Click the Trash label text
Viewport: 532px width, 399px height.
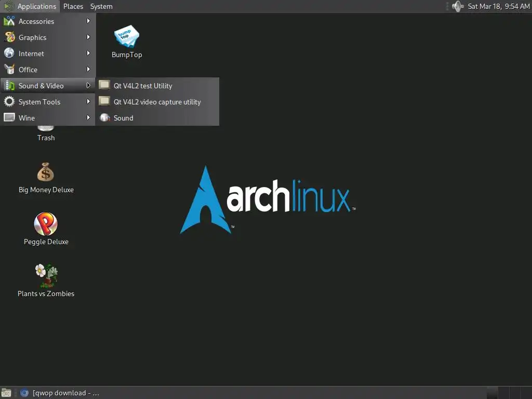click(x=46, y=137)
